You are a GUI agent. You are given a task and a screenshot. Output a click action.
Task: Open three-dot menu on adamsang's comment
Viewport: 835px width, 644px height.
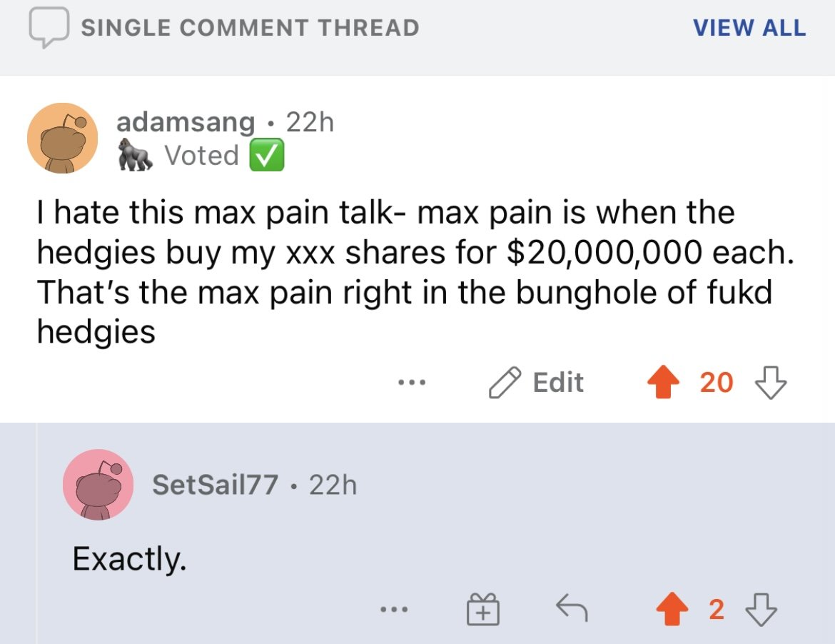pos(413,383)
